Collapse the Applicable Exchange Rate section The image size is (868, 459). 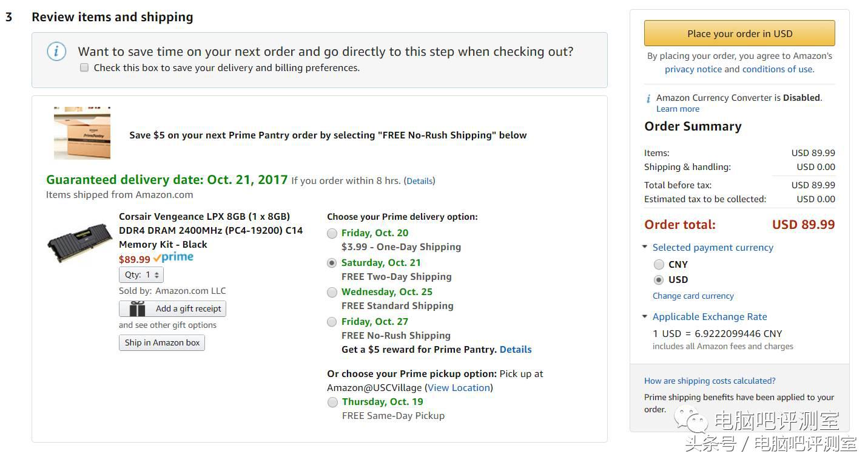tap(645, 317)
